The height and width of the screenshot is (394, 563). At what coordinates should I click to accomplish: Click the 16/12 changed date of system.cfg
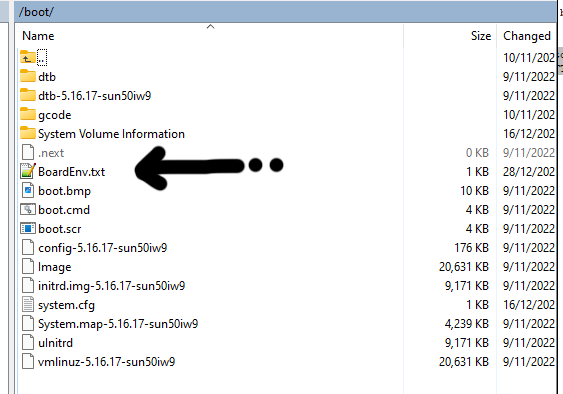(x=529, y=305)
